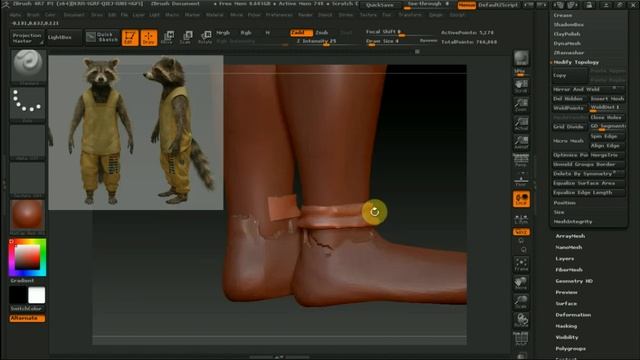Click the AAHalf icon
This screenshot has width=640, height=360.
521,142
